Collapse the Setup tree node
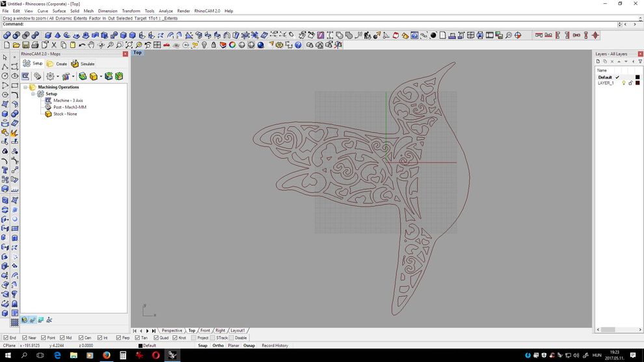 click(x=33, y=94)
